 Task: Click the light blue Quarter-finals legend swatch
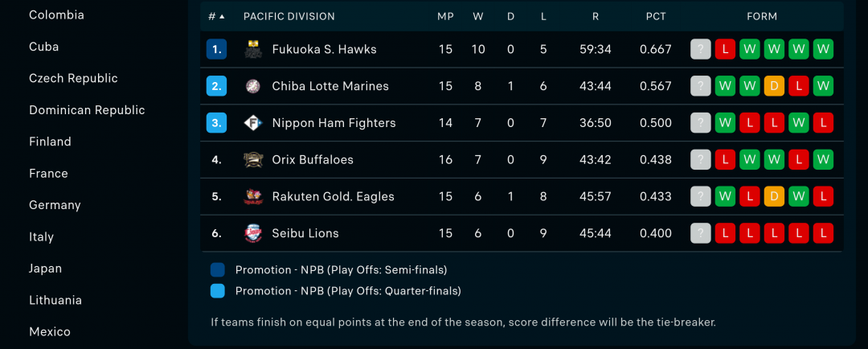[218, 291]
